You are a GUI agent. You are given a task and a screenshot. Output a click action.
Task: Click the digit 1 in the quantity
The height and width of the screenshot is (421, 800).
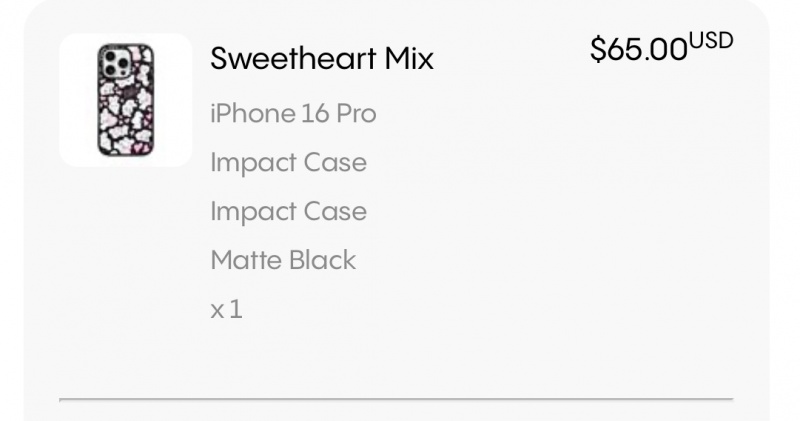tap(236, 309)
